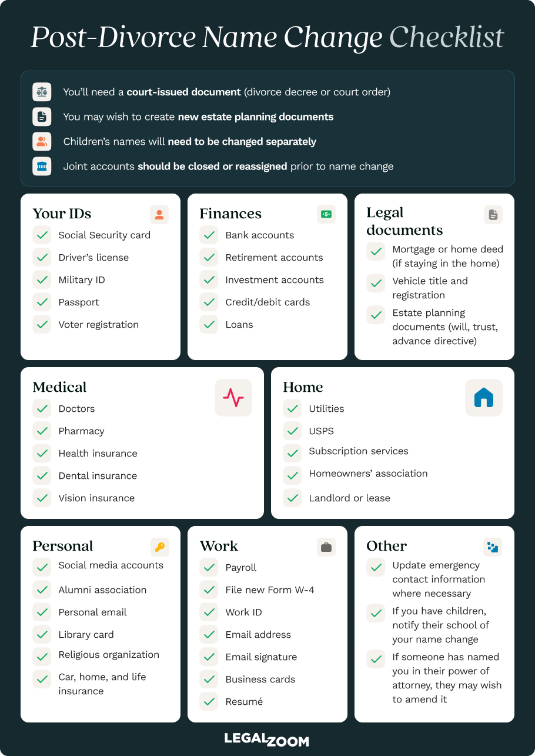The width and height of the screenshot is (535, 756).
Task: Click the scales of justice icon
Action: [42, 92]
